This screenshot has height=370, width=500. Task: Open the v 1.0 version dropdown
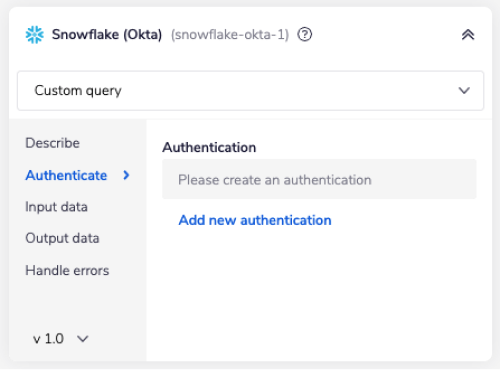(61, 339)
